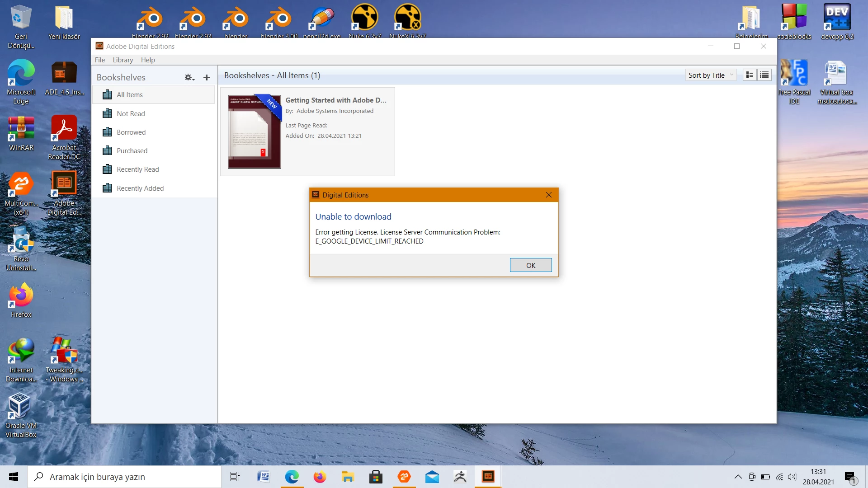This screenshot has width=868, height=488.
Task: Select the Borrowed bookshelf icon
Action: pyautogui.click(x=107, y=132)
